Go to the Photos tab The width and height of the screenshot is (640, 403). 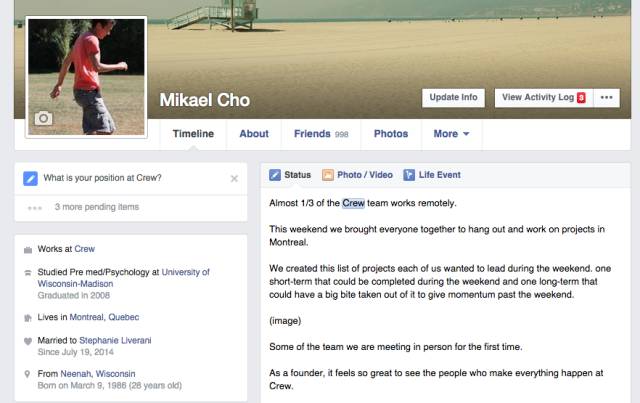[x=391, y=134]
